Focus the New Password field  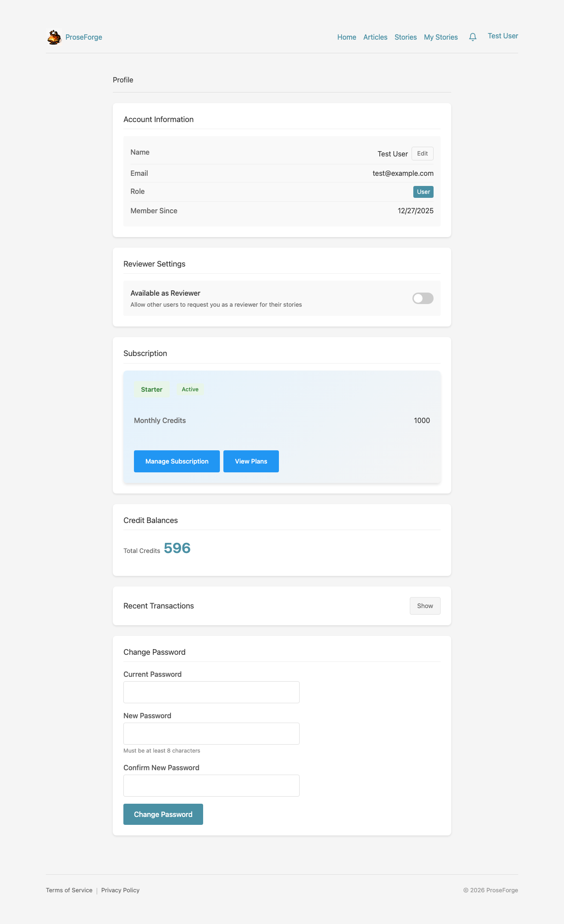pos(211,733)
